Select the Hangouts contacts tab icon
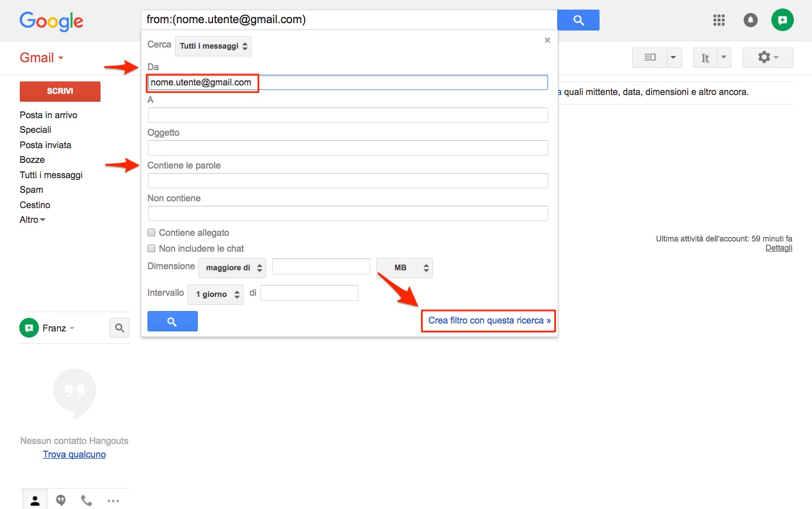 click(35, 501)
